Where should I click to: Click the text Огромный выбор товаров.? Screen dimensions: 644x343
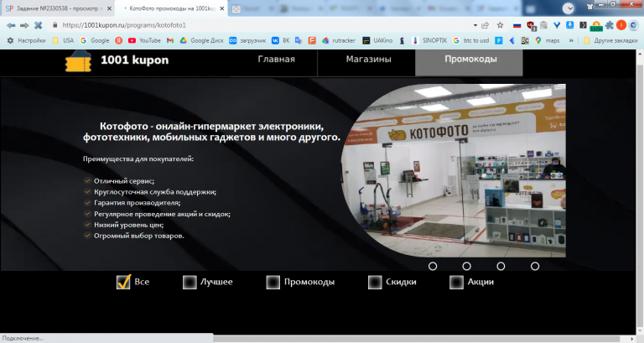(x=139, y=236)
